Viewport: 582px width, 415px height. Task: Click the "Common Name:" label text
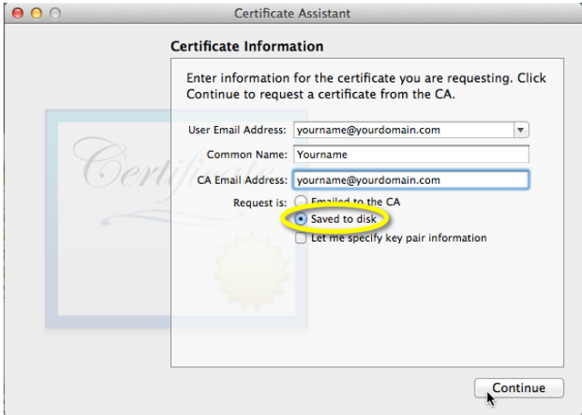pos(247,154)
